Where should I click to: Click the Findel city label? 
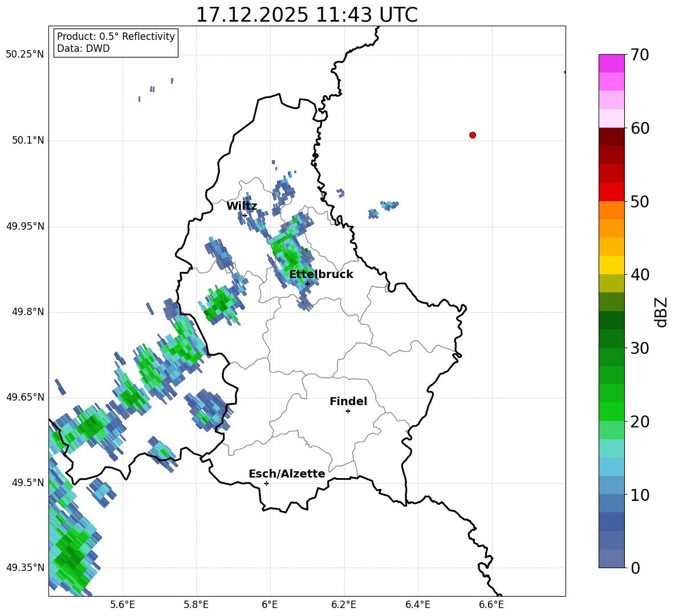pyautogui.click(x=348, y=401)
